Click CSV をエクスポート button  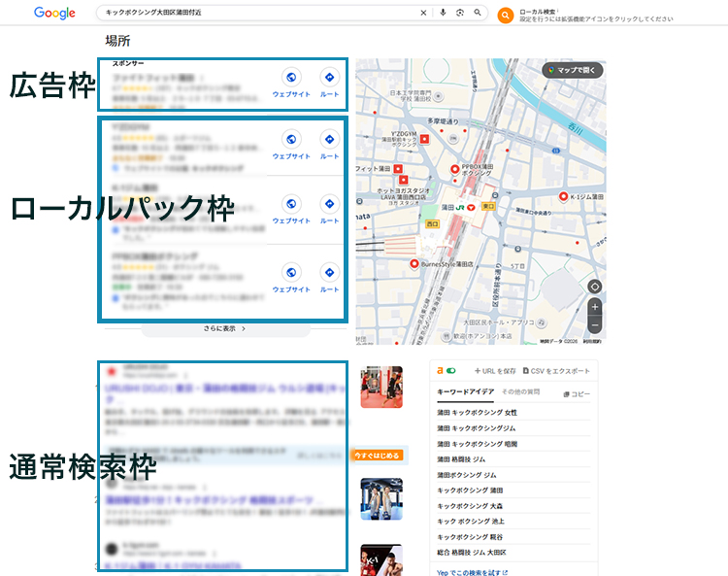[556, 371]
